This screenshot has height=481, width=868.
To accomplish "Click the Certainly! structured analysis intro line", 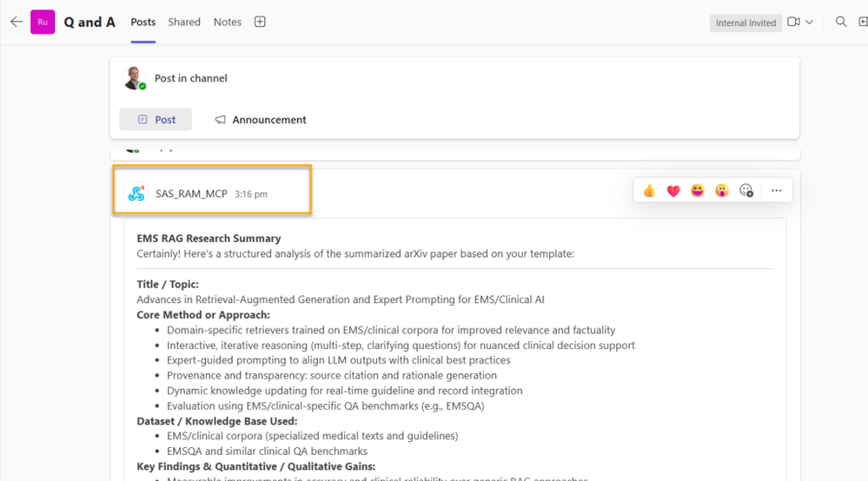I will coord(355,254).
